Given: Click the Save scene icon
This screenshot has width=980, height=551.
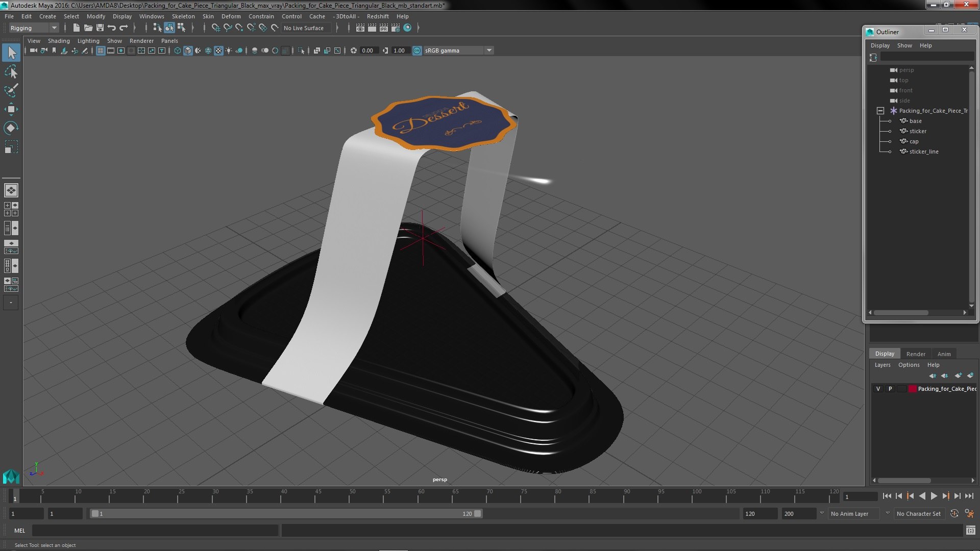Looking at the screenshot, I should click(100, 28).
